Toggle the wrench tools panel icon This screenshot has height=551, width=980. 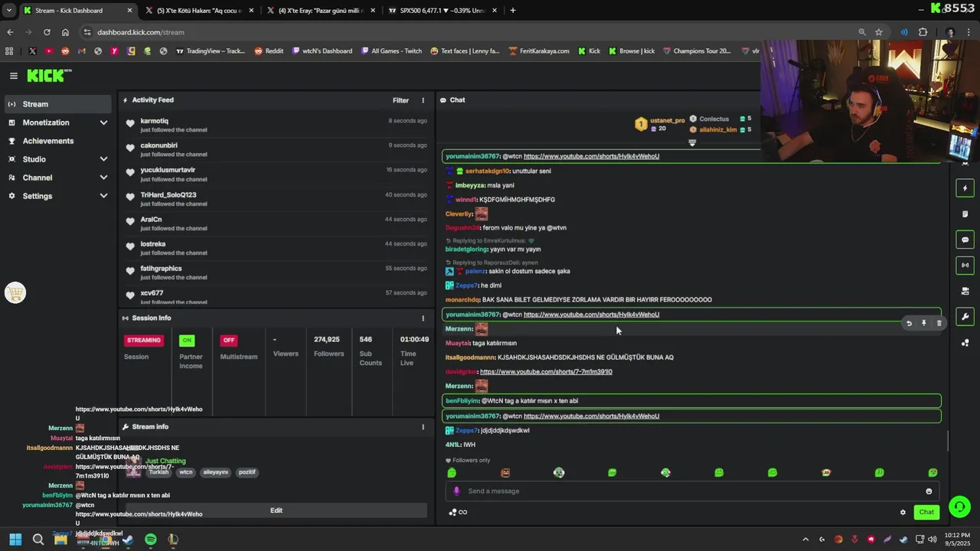point(965,317)
